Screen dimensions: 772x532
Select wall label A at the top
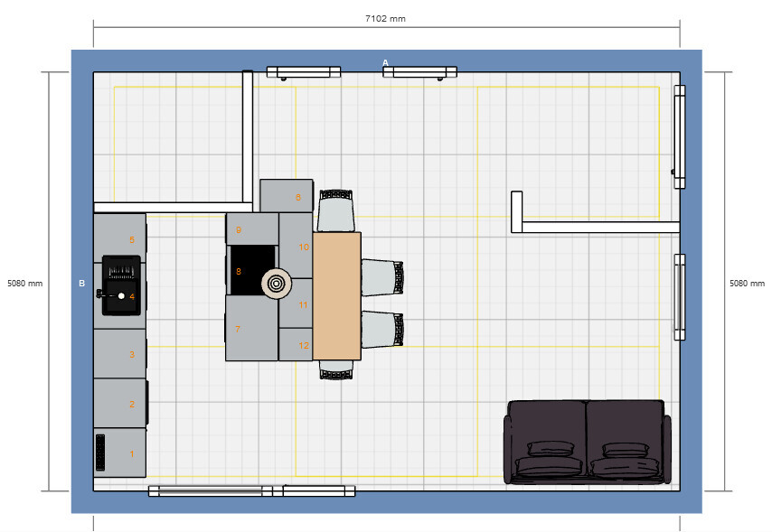coord(385,62)
